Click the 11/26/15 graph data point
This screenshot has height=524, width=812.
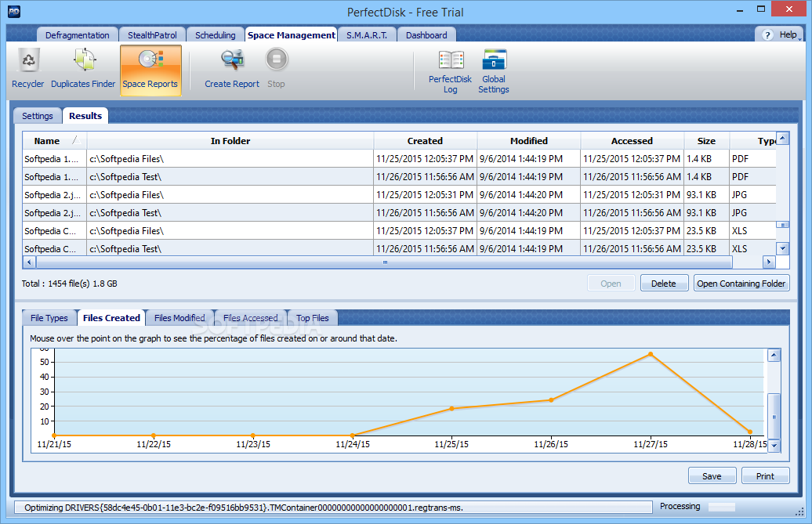click(x=551, y=400)
